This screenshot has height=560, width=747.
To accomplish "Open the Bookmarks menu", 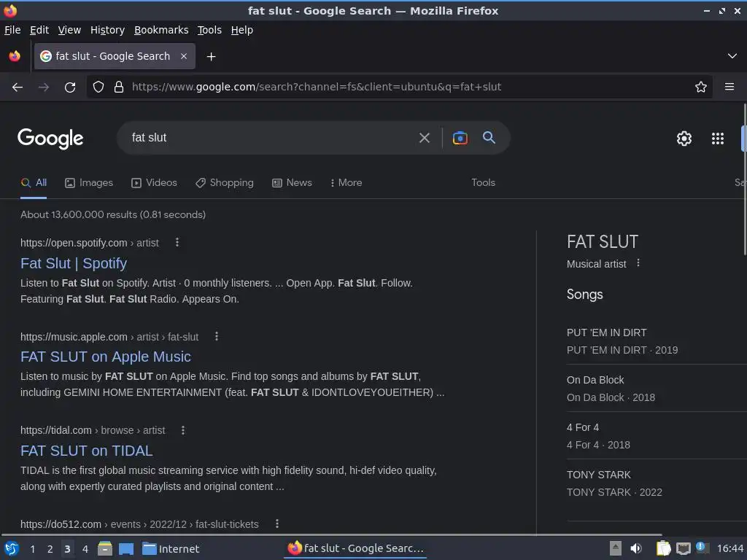I will [161, 30].
